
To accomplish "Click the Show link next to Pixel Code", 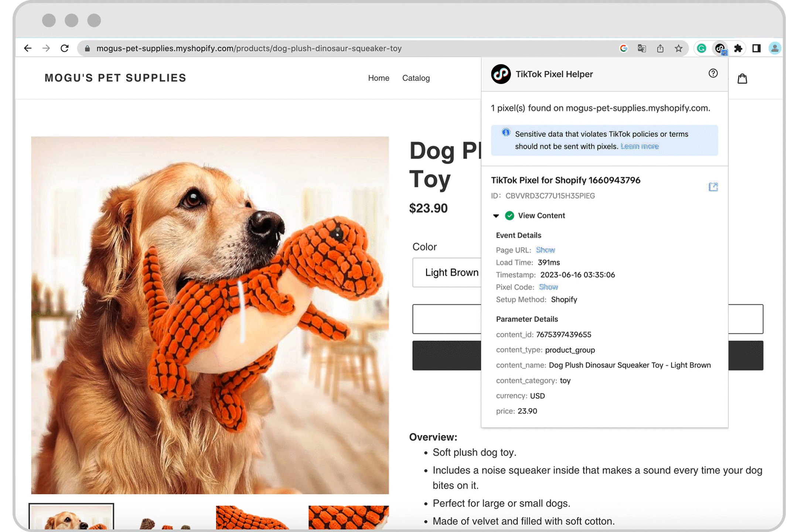I will 548,287.
